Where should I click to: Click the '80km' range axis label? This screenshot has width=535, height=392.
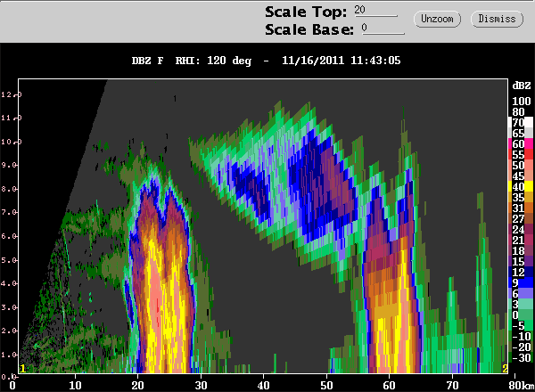coord(522,386)
